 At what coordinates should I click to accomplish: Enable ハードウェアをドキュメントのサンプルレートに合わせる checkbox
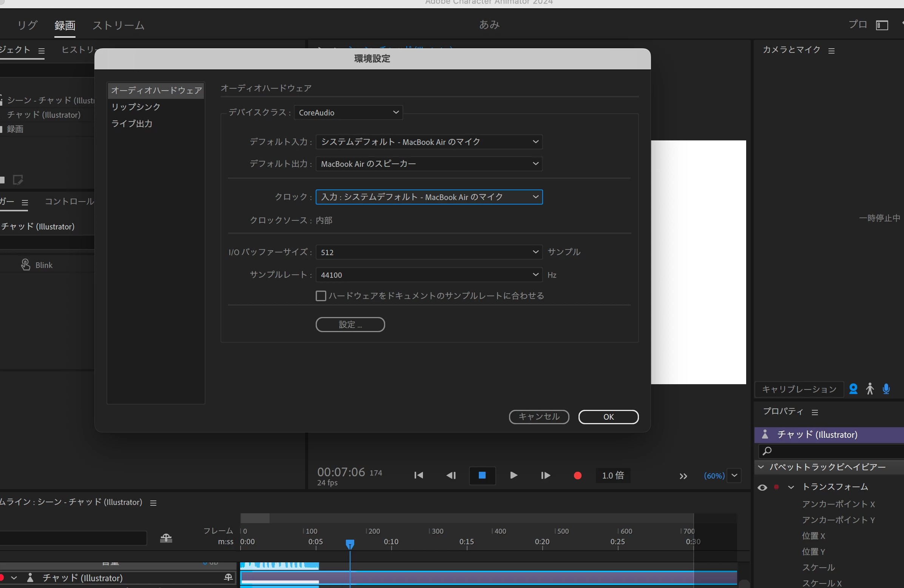coord(321,296)
